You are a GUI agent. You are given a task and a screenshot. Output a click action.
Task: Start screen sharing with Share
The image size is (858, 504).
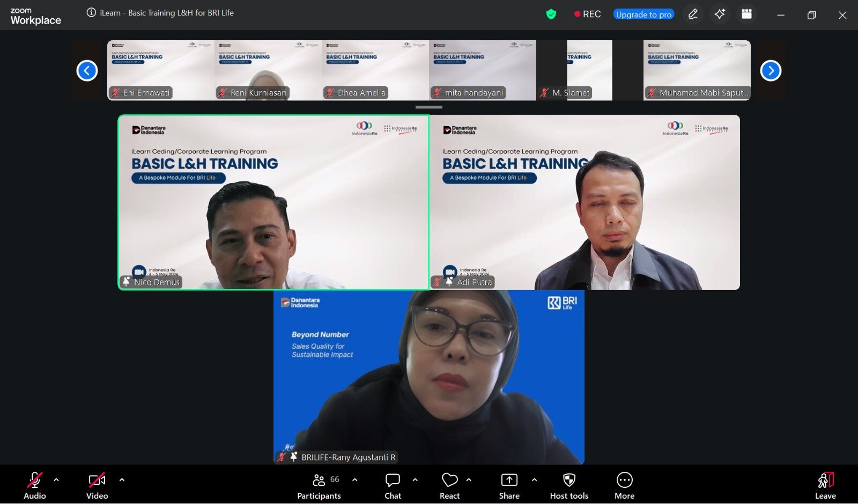(509, 486)
